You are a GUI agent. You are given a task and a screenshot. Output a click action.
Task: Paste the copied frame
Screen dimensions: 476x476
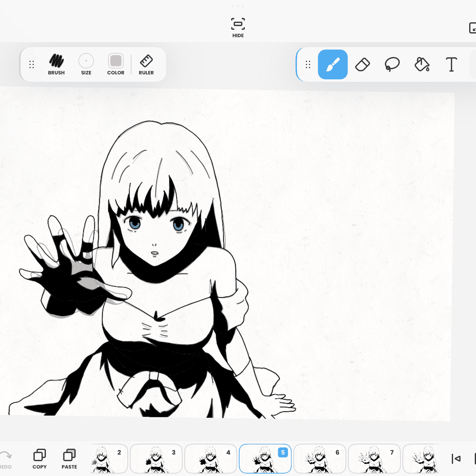69,459
